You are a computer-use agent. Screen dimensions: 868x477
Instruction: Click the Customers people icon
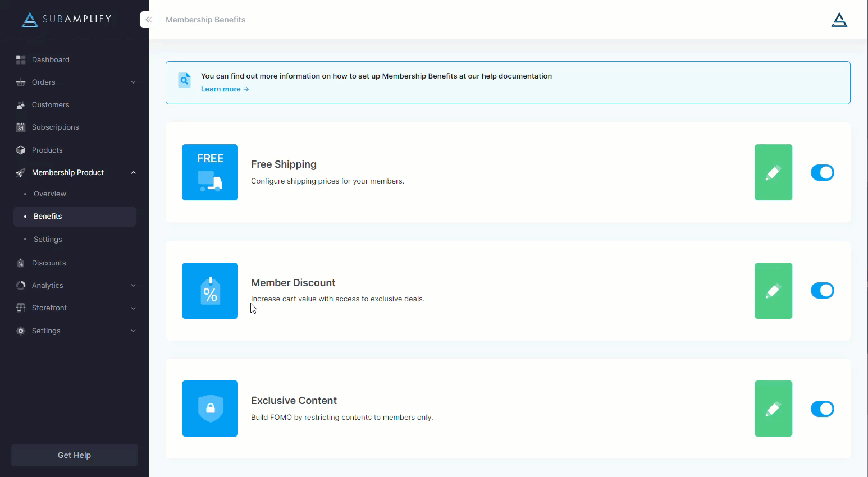click(21, 105)
